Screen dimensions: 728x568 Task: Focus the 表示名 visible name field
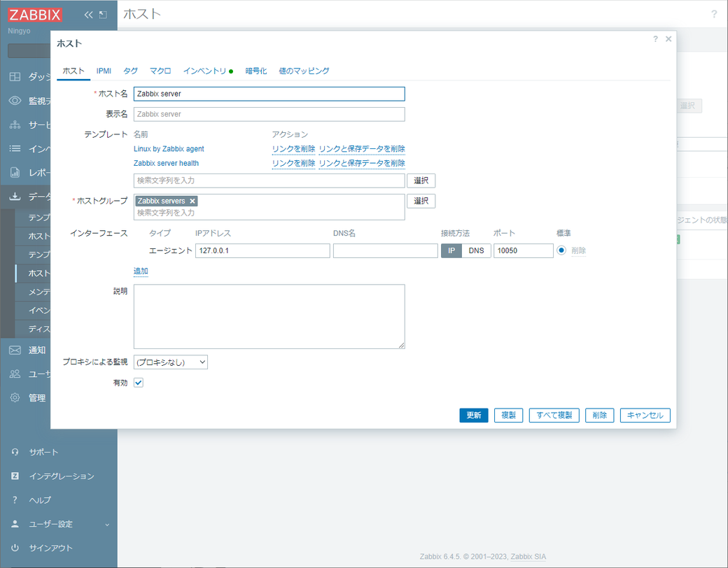(269, 114)
